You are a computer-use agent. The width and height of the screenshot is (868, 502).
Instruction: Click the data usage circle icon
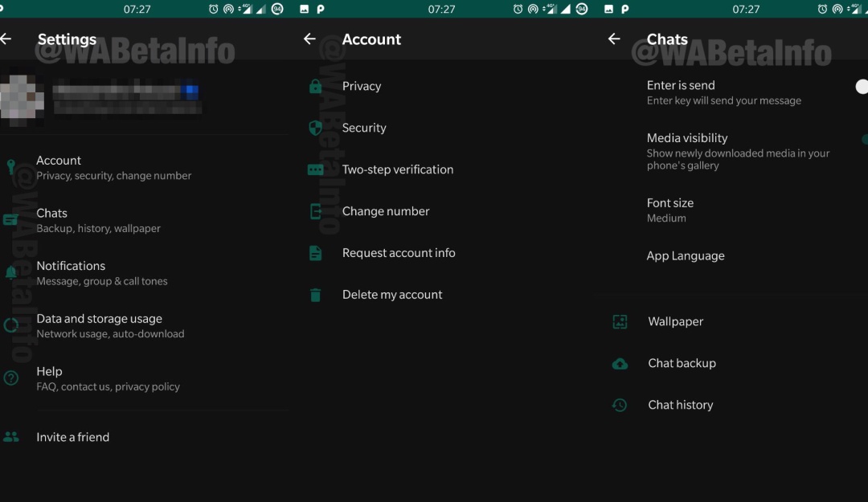[x=10, y=325]
